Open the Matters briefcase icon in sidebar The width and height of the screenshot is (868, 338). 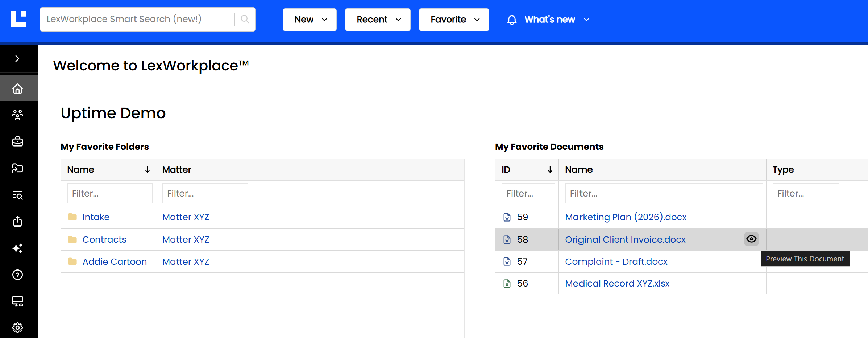pyautogui.click(x=17, y=141)
